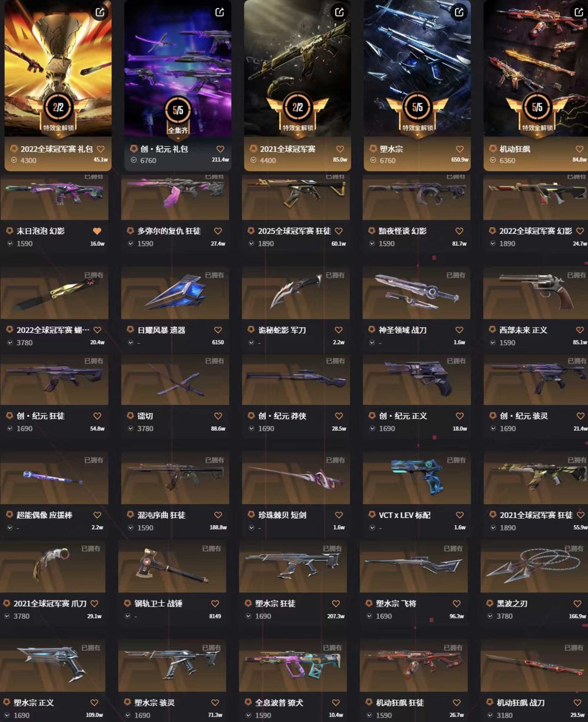Toggle favorite heart for 西部未来 正义
The width and height of the screenshot is (588, 722).
tap(580, 330)
